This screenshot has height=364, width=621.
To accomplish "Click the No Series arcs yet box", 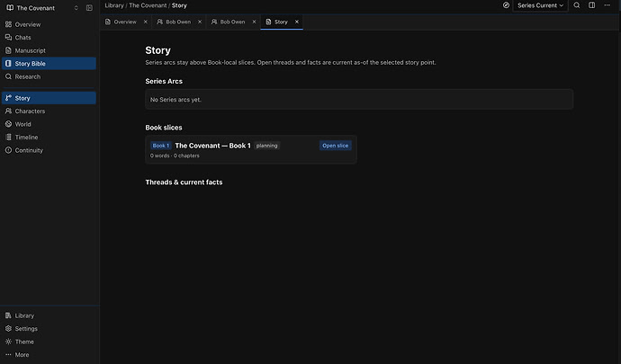I will [359, 99].
